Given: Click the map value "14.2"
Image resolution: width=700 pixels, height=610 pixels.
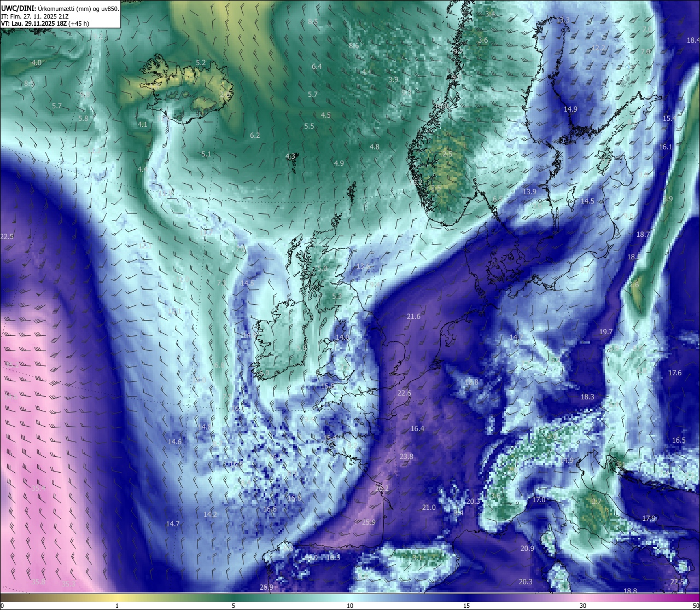Looking at the screenshot, I should click(x=210, y=515).
